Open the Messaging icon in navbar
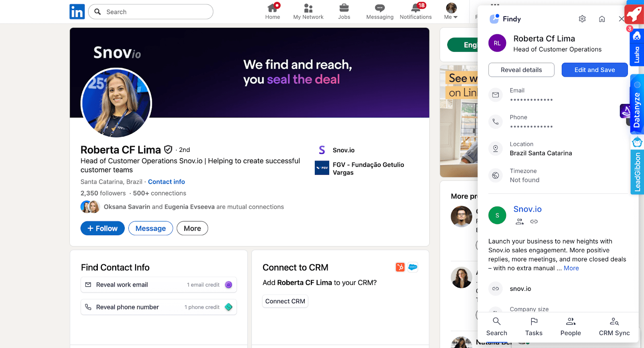The height and width of the screenshot is (348, 644). [380, 11]
